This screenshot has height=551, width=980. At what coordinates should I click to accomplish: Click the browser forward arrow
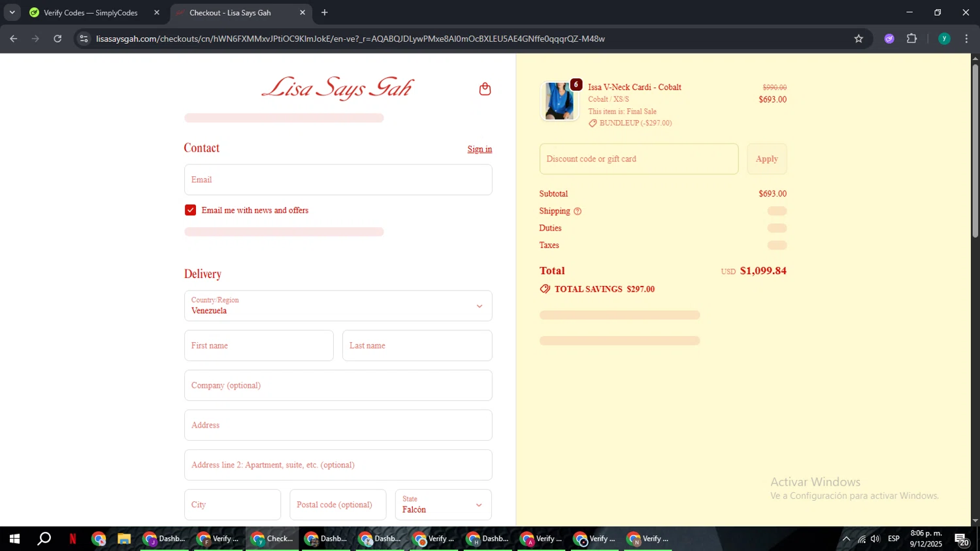35,39
